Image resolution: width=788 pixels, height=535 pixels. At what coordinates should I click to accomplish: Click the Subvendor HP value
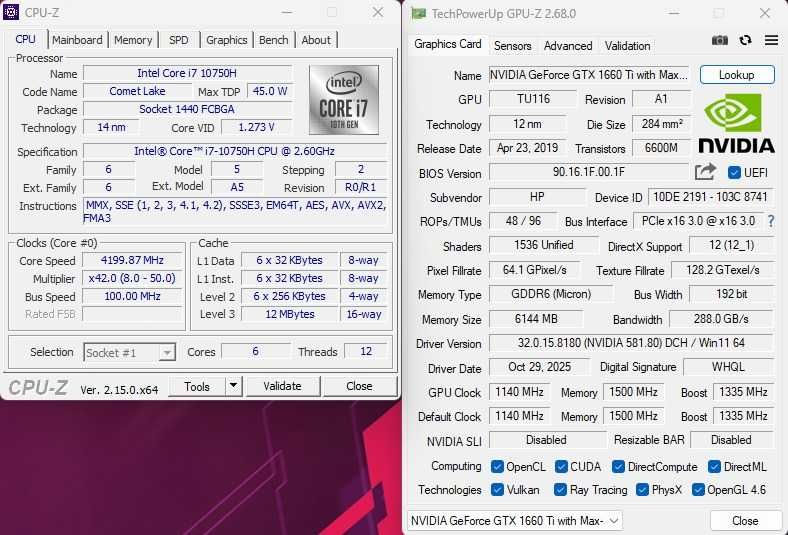[537, 196]
